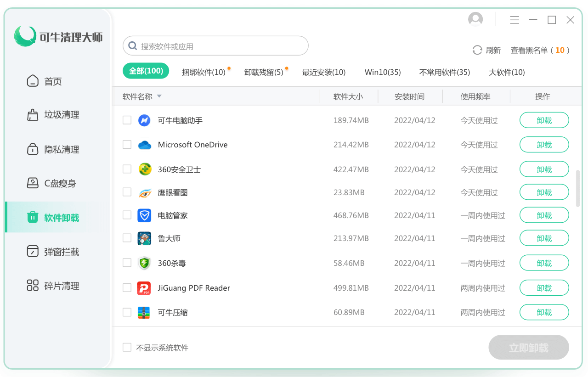Switch to 捆绑软件(10) tab
The width and height of the screenshot is (588, 377).
point(204,72)
